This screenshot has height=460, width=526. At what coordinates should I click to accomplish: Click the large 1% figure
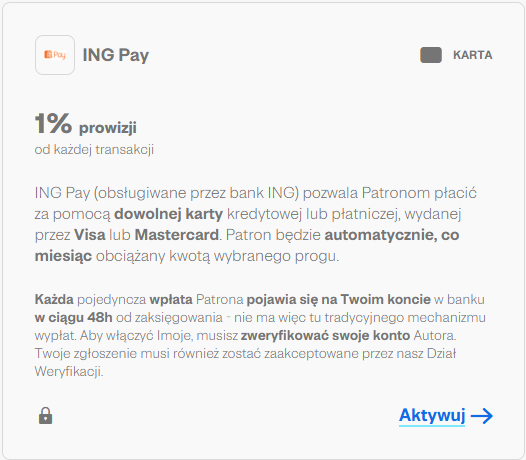(53, 123)
